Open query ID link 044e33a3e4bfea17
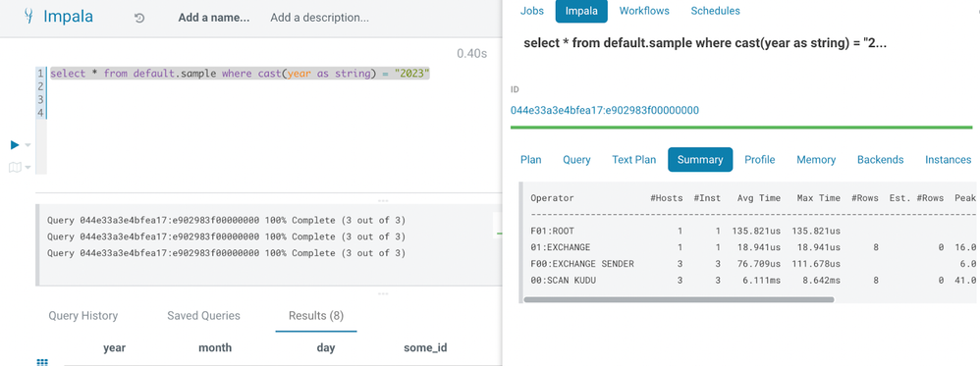 click(604, 110)
